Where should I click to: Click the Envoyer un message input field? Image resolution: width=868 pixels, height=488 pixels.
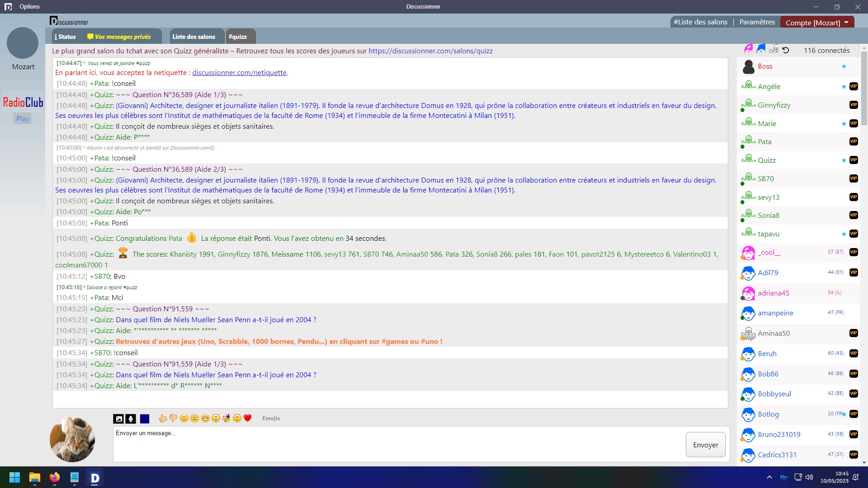(398, 444)
